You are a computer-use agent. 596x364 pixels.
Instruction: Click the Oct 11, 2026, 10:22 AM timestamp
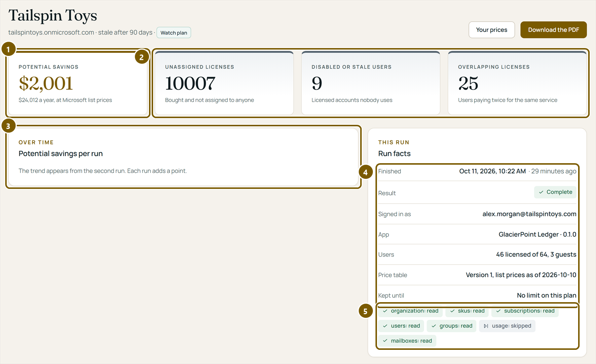click(x=492, y=171)
